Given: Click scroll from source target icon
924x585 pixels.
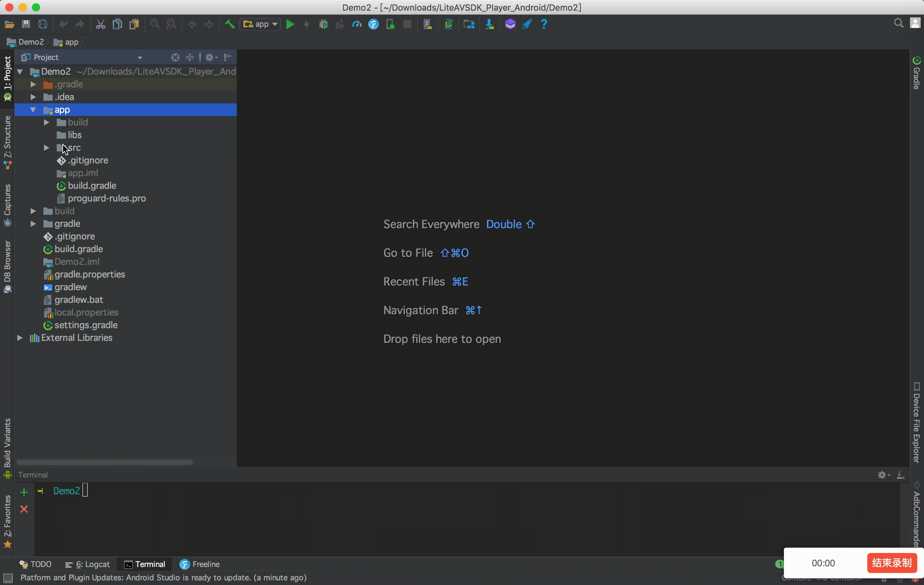Looking at the screenshot, I should pos(175,58).
